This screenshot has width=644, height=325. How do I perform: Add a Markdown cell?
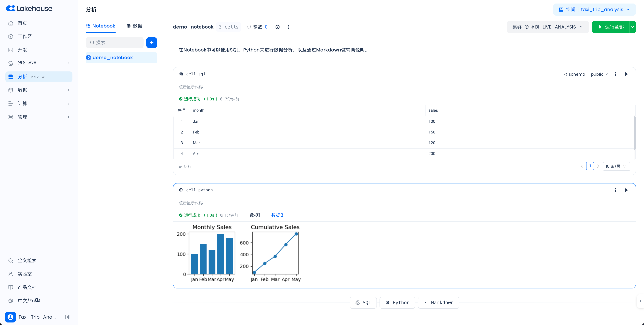click(439, 303)
